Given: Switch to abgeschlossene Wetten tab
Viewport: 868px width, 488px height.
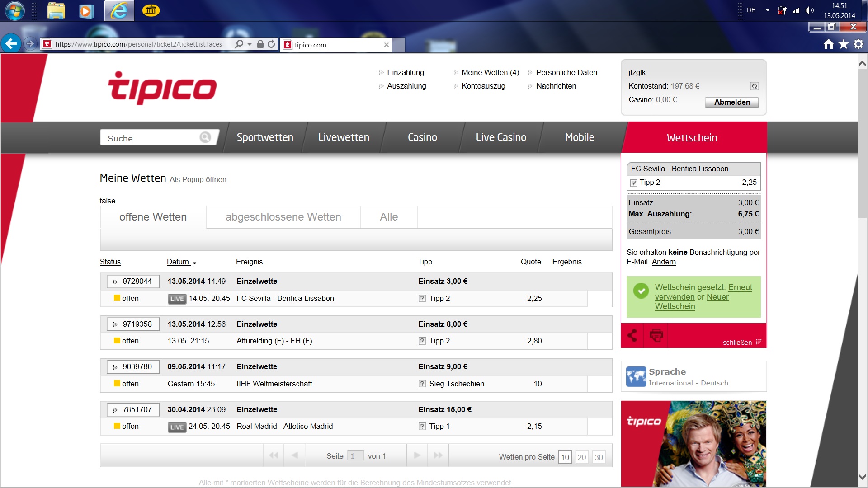Looking at the screenshot, I should (x=283, y=217).
